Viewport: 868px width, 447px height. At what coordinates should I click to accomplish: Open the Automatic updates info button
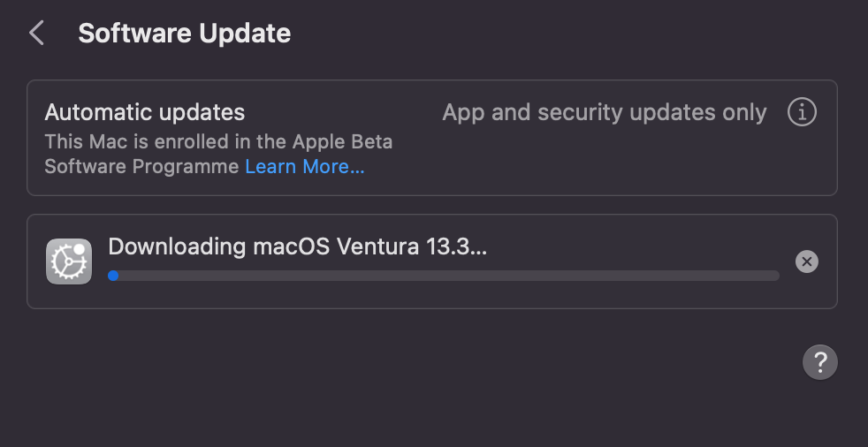coord(802,113)
